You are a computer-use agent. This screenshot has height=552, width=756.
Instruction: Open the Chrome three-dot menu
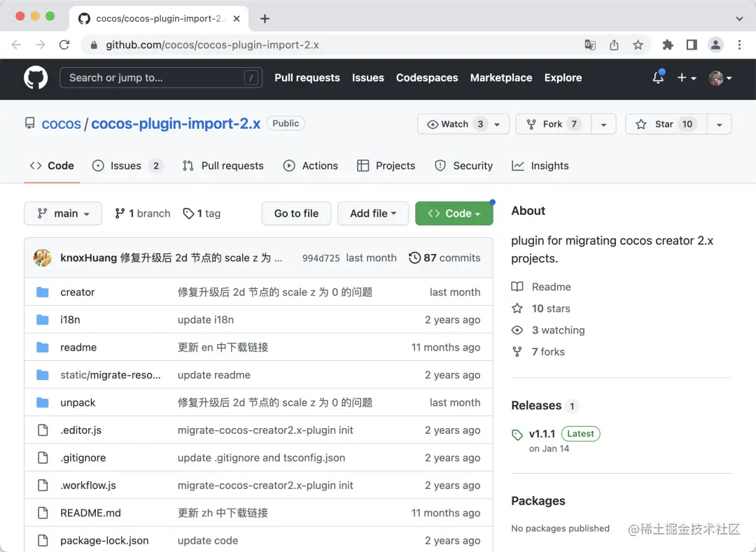point(740,45)
